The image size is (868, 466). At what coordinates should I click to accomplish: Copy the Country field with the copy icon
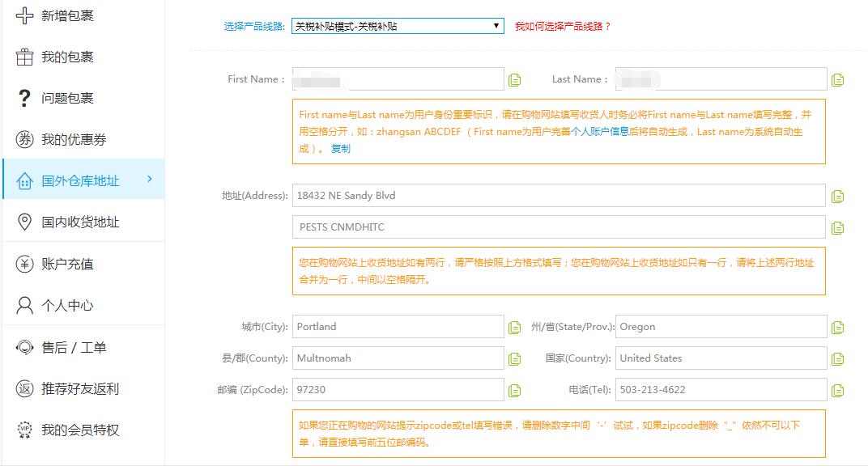(x=840, y=358)
